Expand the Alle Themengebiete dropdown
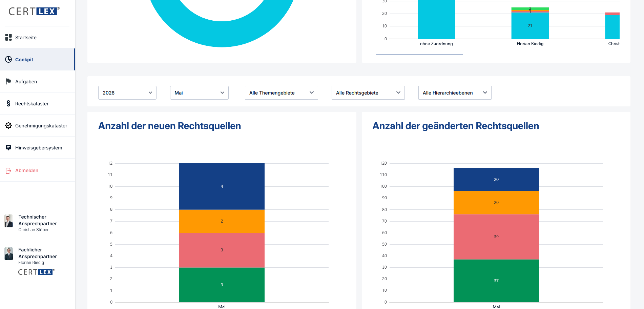Viewport: 644px width, 309px height. 282,92
